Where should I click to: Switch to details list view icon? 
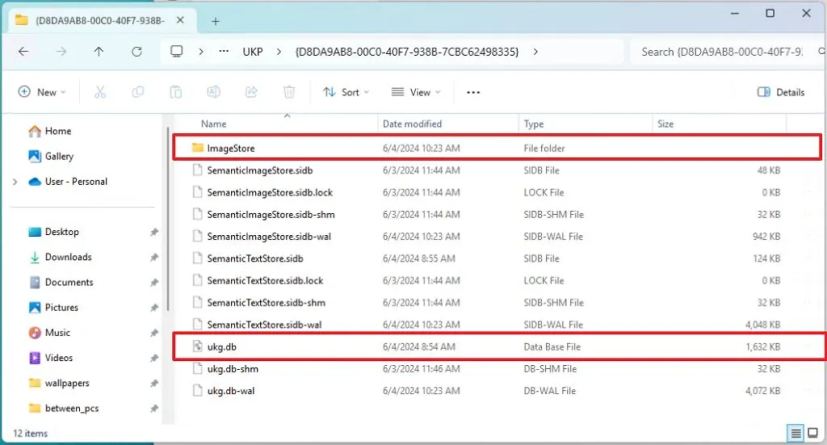796,433
